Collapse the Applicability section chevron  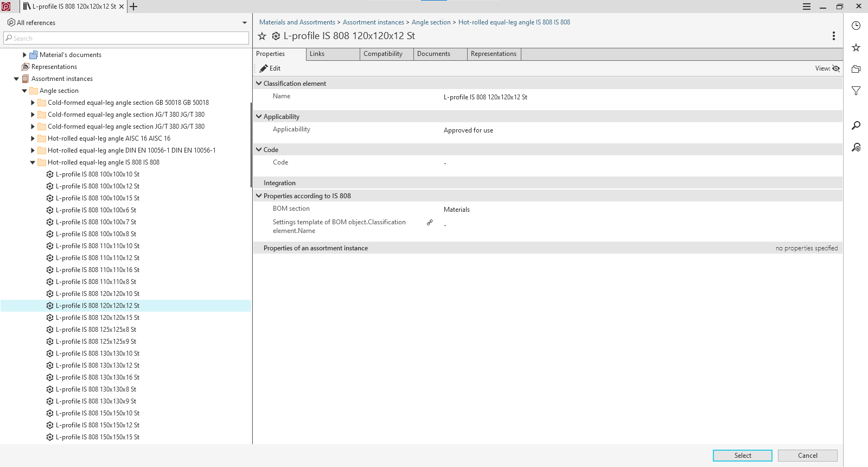259,117
